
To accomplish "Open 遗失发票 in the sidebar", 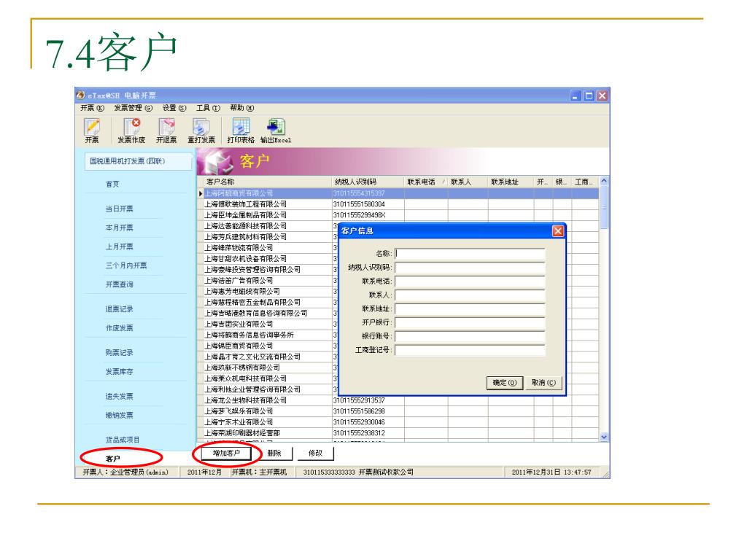I will 119,396.
